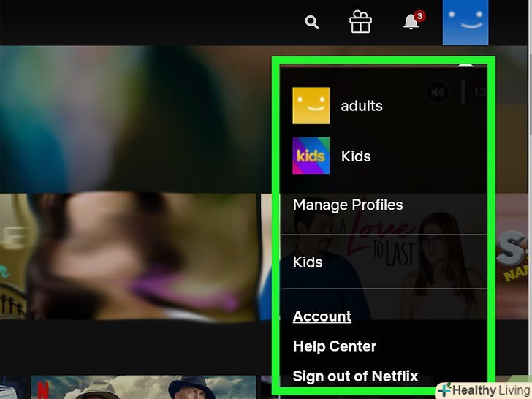The height and width of the screenshot is (399, 532).
Task: Open the blurred face thumbnail title
Action: 142,256
